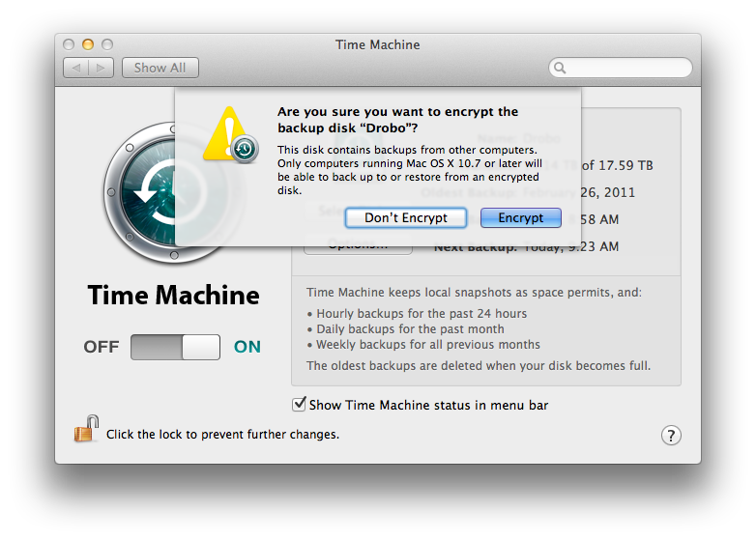Click the magnifying glass search icon
Image resolution: width=756 pixels, height=540 pixels.
click(560, 68)
